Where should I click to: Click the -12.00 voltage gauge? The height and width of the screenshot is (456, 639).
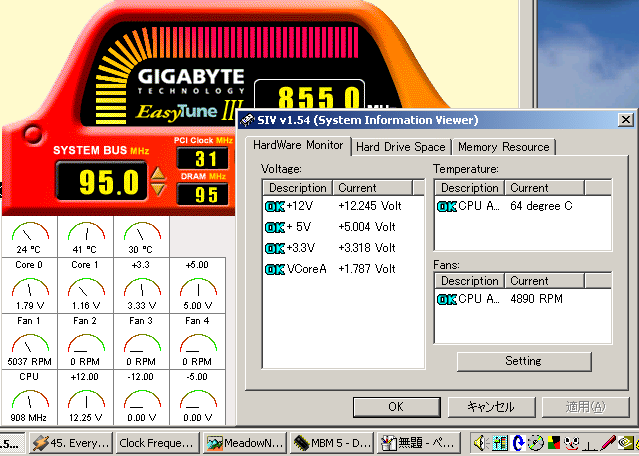coord(141,398)
